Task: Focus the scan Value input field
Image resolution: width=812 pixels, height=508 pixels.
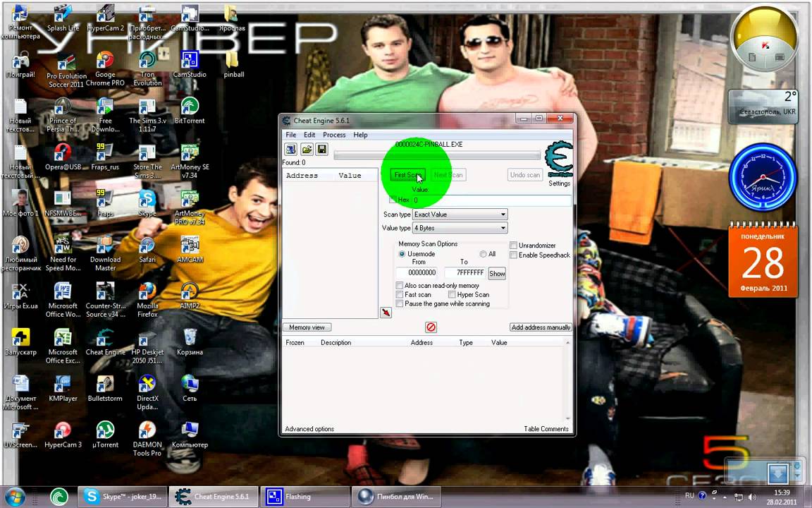Action: pyautogui.click(x=492, y=200)
